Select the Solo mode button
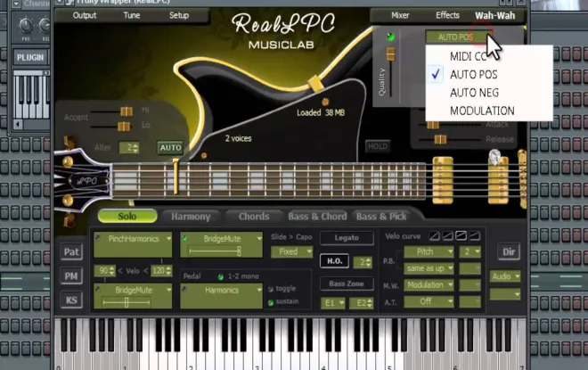This screenshot has height=370, width=588. [127, 216]
